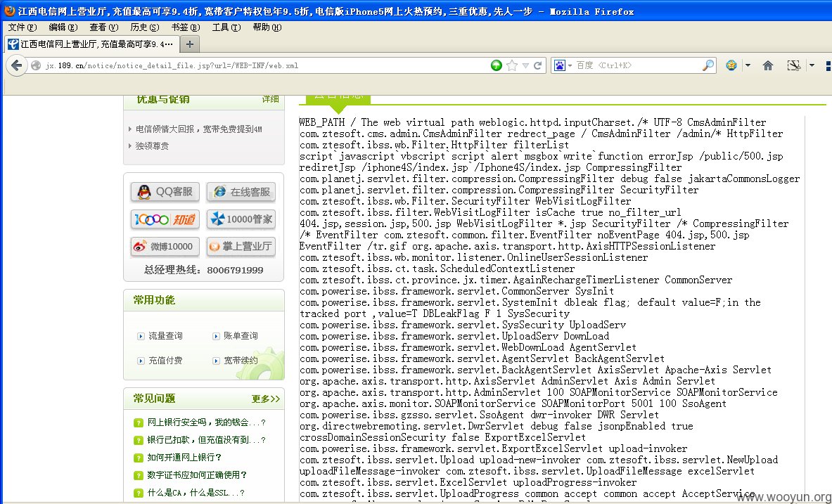Bookmark this page with the star icon

point(512,65)
